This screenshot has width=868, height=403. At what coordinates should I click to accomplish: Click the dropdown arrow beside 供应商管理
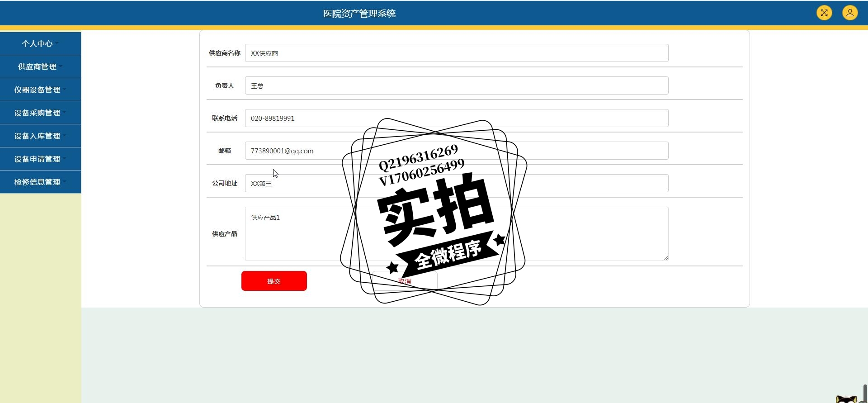[61, 66]
